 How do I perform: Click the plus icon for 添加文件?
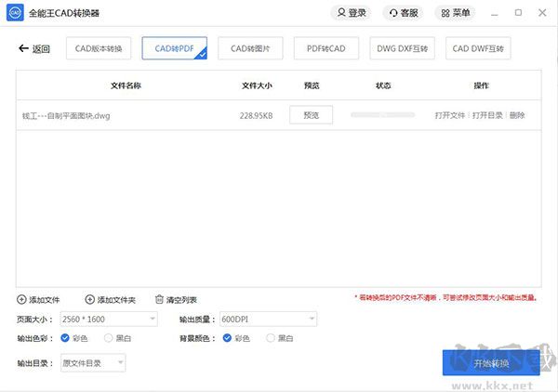[x=21, y=300]
